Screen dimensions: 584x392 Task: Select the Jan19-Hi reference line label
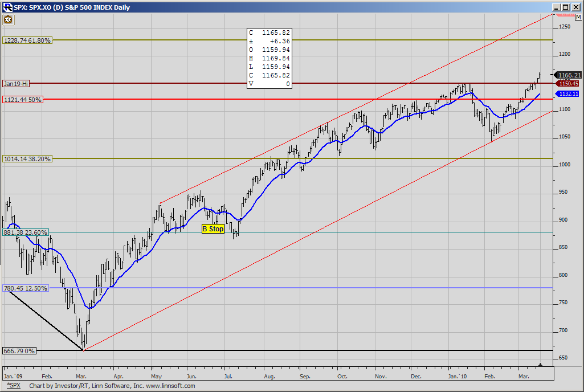pyautogui.click(x=16, y=84)
